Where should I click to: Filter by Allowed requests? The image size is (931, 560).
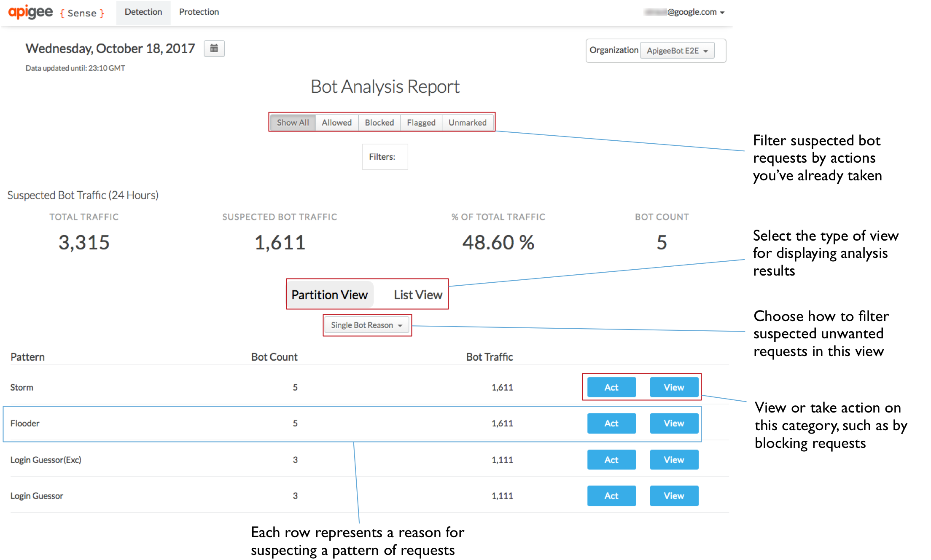tap(336, 123)
